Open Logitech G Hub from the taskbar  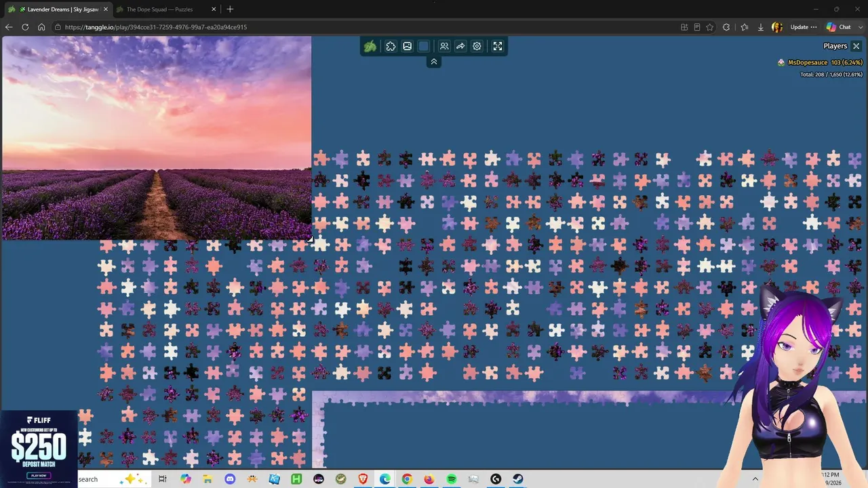pyautogui.click(x=496, y=479)
